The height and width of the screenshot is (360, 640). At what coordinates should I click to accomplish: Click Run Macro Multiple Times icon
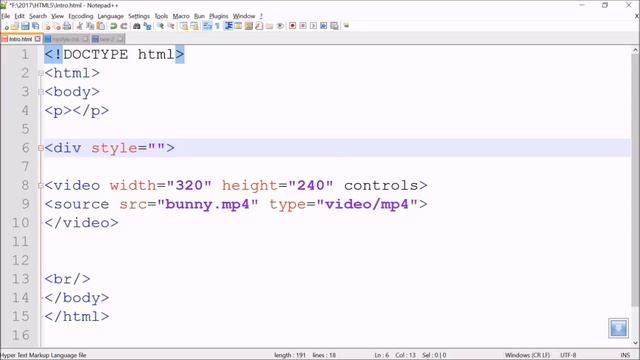324,26
